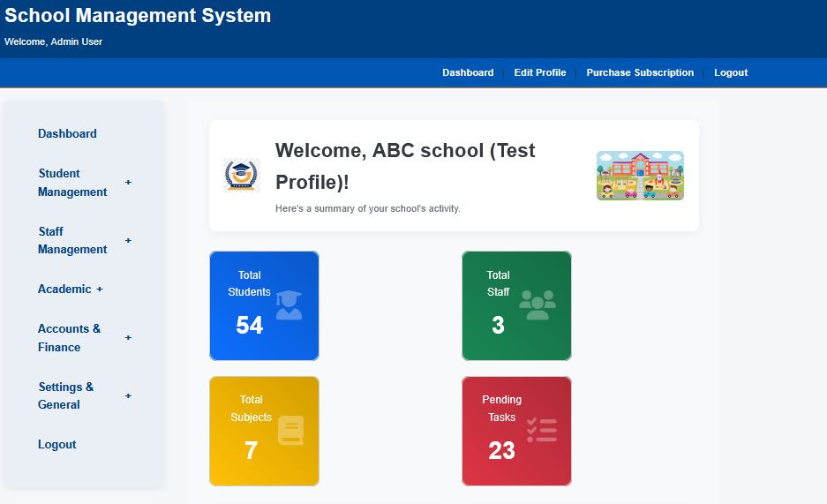
Task: Click the Total Students count 54
Action: click(x=250, y=325)
